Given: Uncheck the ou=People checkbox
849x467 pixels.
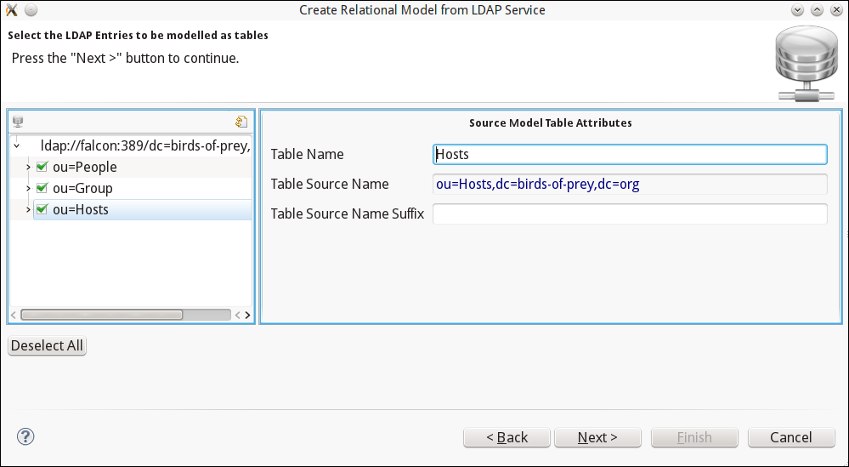Looking at the screenshot, I should pyautogui.click(x=42, y=167).
